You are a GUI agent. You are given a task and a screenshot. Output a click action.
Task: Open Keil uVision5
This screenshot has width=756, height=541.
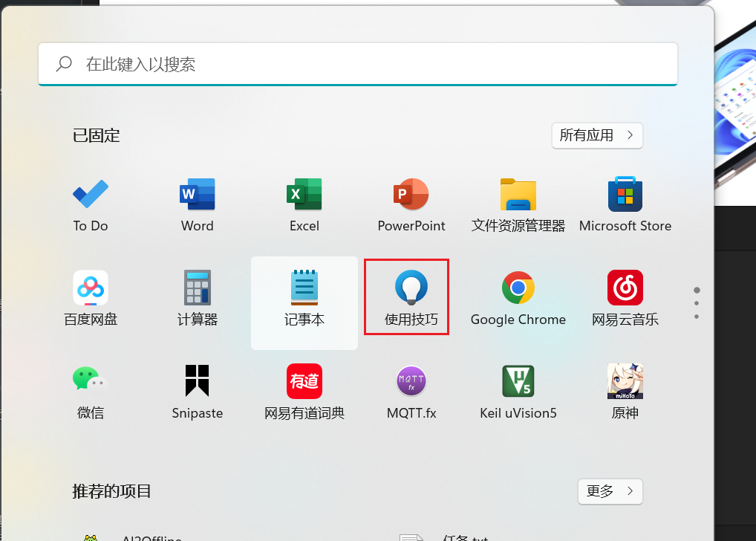point(518,392)
